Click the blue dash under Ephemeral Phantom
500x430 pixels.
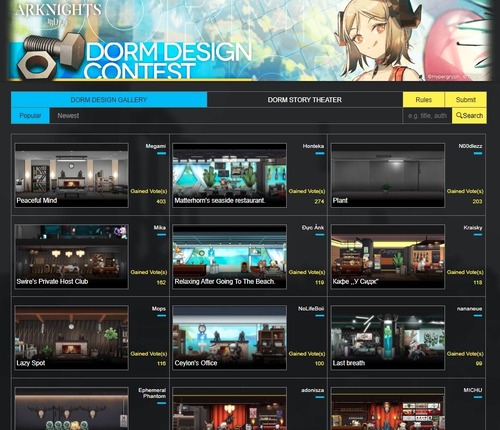(x=162, y=403)
